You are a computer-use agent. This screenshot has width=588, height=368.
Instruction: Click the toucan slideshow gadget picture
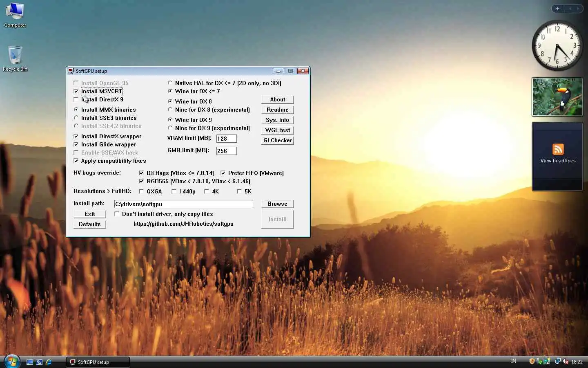557,97
